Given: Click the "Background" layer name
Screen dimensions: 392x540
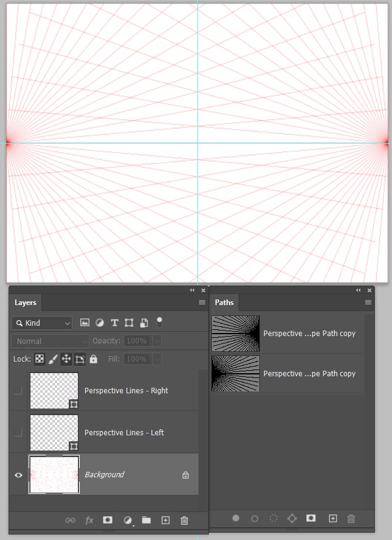Looking at the screenshot, I should point(104,475).
